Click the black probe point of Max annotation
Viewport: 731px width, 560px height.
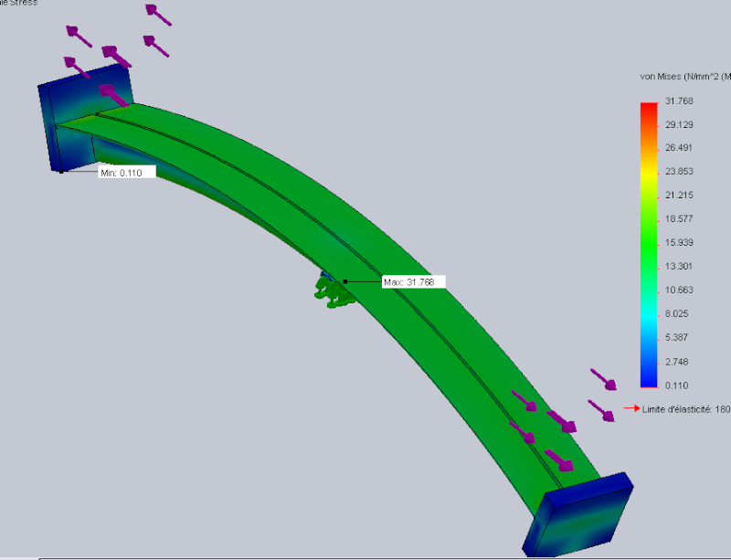345,281
